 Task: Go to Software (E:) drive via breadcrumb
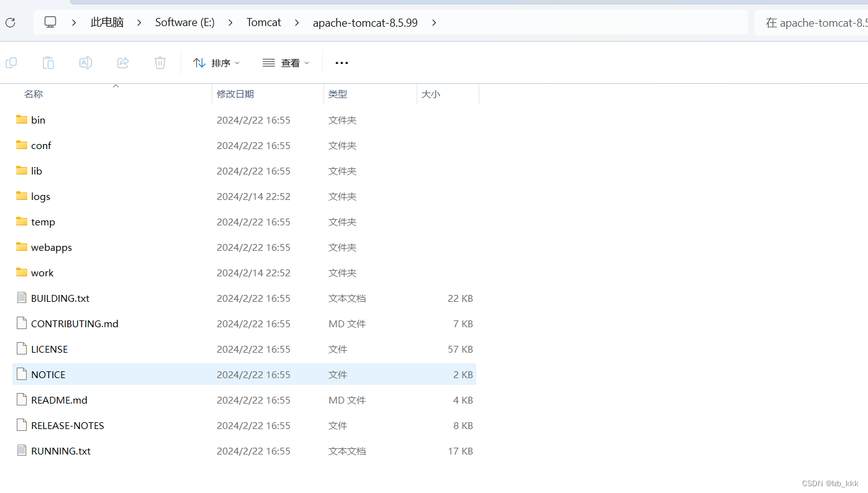click(184, 22)
